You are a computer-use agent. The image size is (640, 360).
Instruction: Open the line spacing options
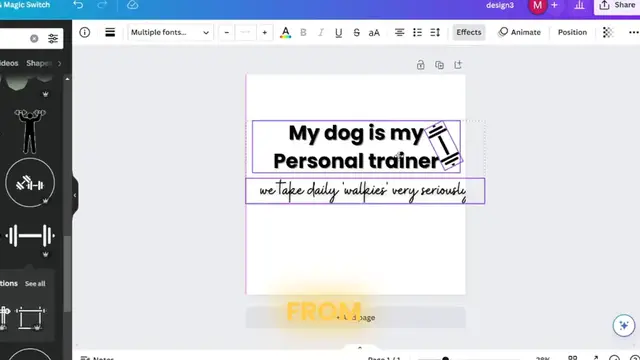[435, 32]
